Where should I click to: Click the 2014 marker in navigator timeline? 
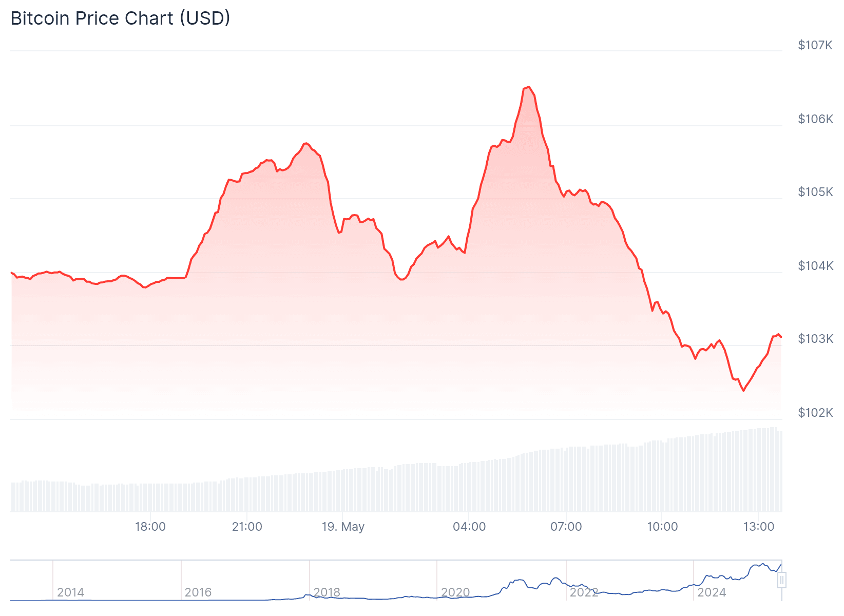71,592
